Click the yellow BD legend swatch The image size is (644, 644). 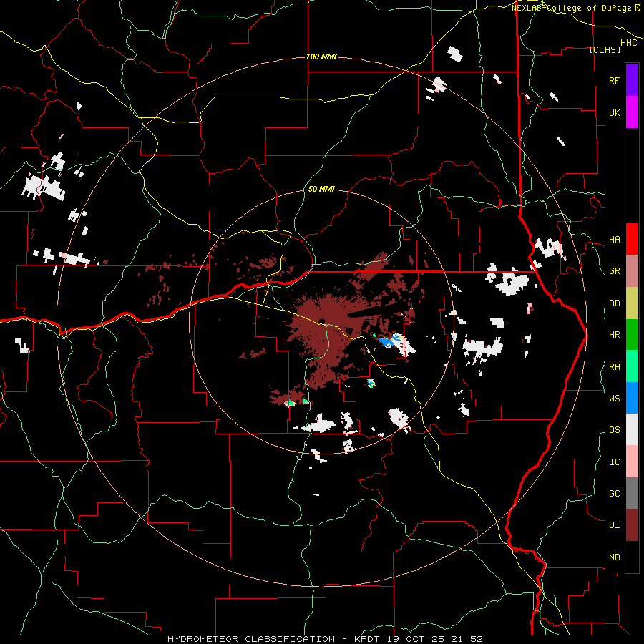(x=632, y=303)
